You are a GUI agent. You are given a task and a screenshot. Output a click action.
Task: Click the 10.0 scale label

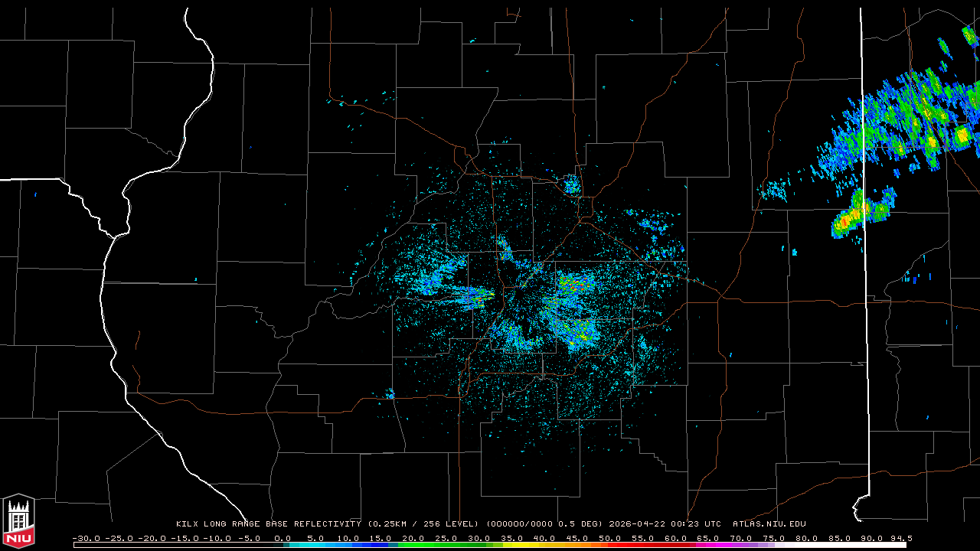pos(348,538)
